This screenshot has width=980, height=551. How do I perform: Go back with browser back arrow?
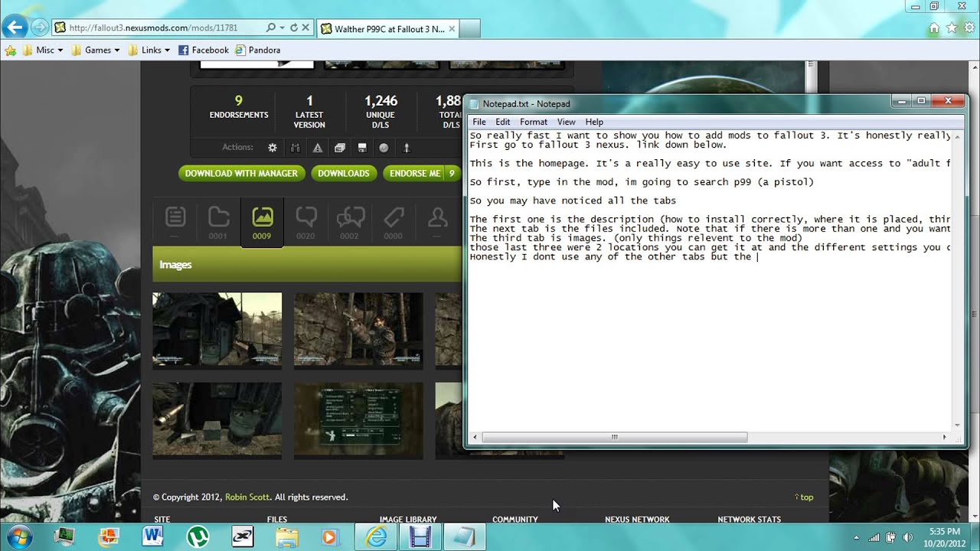pyautogui.click(x=15, y=28)
